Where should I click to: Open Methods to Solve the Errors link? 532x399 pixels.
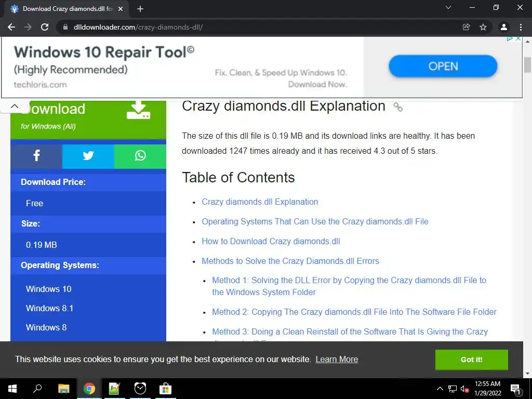click(290, 261)
